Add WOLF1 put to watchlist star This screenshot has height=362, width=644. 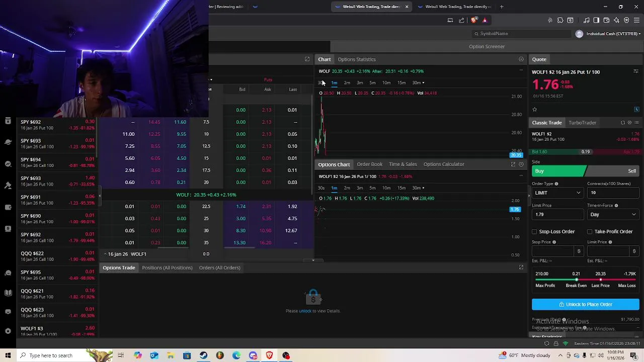coord(535,109)
